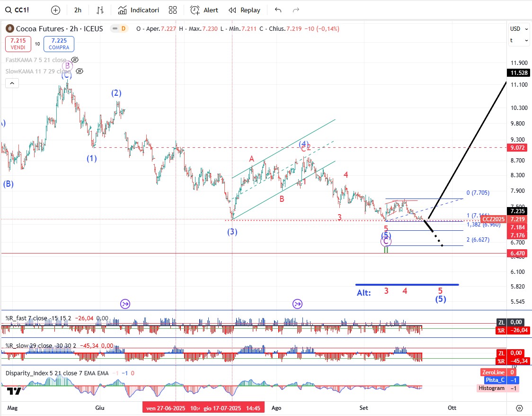Click the change value −10 (−0,14%)
This screenshot has width=532, height=416.
tap(322, 28)
